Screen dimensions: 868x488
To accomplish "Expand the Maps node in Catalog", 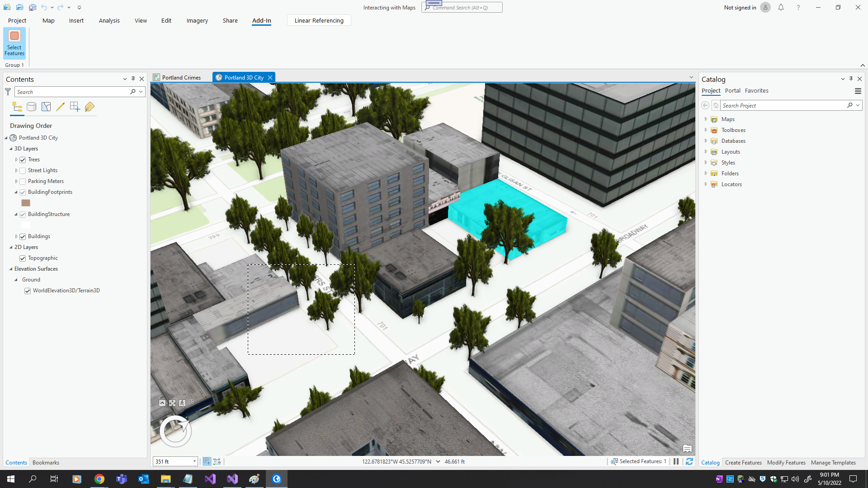I will [706, 119].
